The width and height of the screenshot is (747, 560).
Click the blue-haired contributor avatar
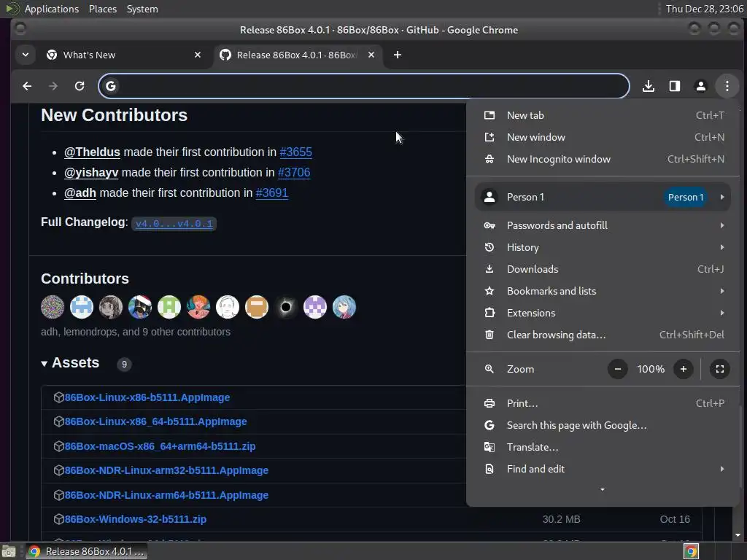[x=344, y=307]
